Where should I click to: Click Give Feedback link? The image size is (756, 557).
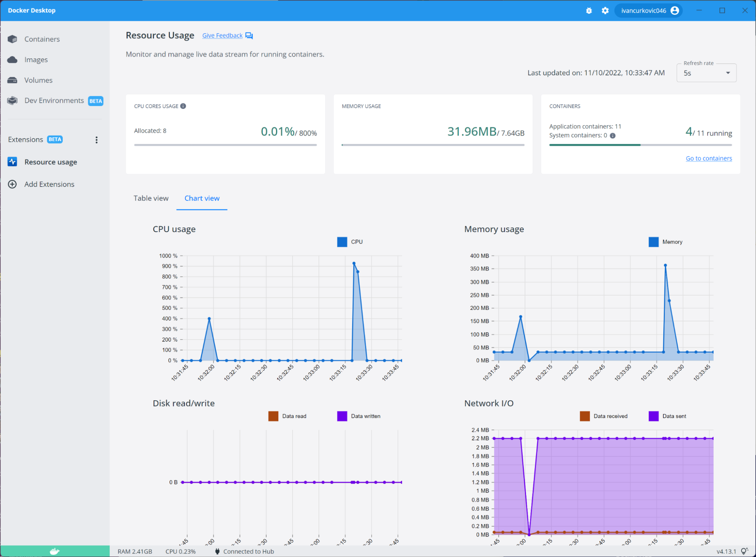coord(222,35)
